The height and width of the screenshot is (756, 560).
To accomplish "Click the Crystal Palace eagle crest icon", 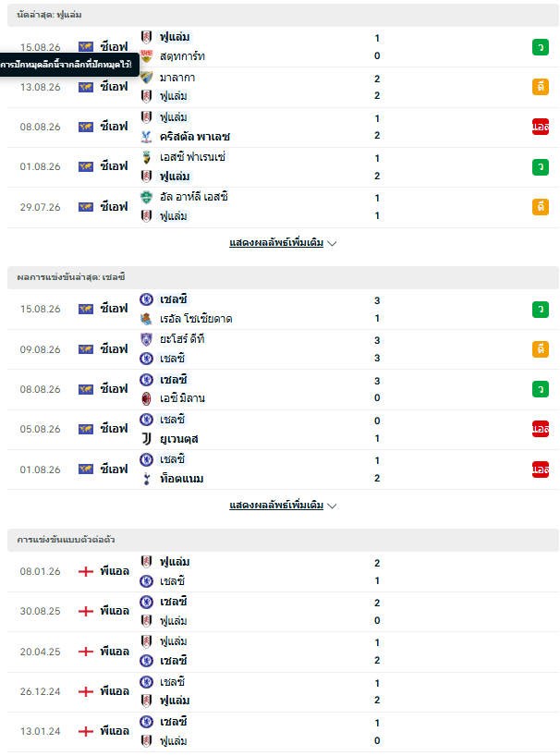I will coord(147,137).
